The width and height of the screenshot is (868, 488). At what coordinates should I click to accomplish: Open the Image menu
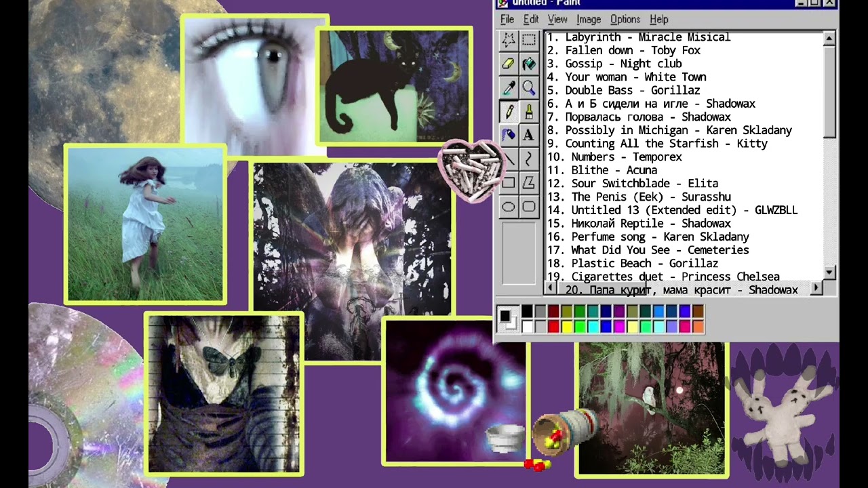pyautogui.click(x=589, y=20)
